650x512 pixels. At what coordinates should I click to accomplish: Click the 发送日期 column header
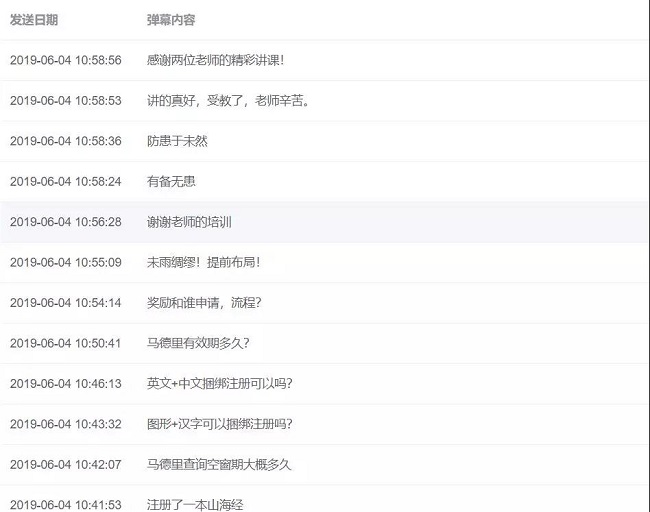click(36, 20)
